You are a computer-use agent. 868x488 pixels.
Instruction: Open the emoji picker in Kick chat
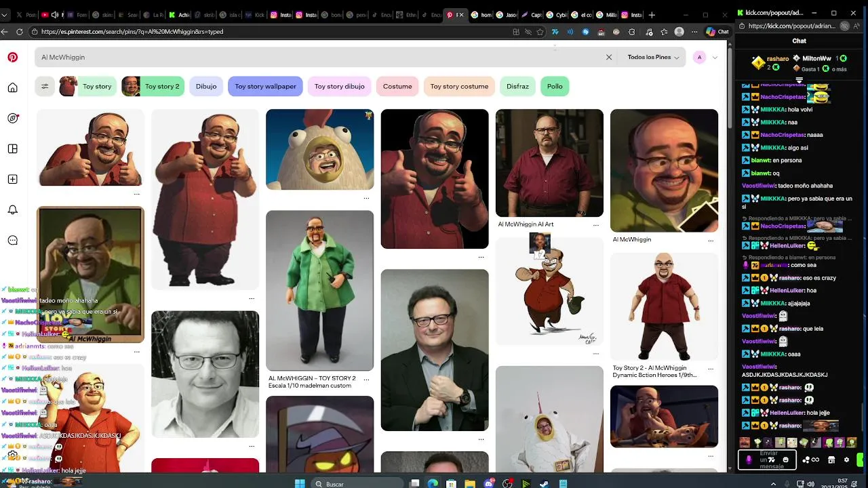pos(786,460)
